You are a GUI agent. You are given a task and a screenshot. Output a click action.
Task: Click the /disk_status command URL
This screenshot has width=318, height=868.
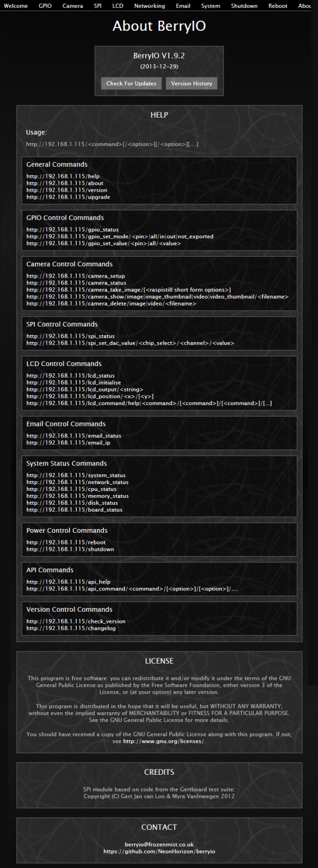72,503
